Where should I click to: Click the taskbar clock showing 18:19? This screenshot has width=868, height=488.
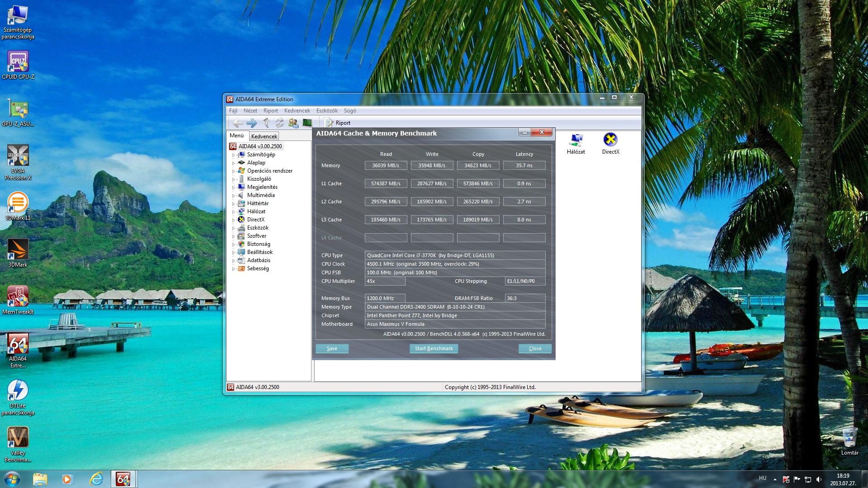pyautogui.click(x=842, y=479)
